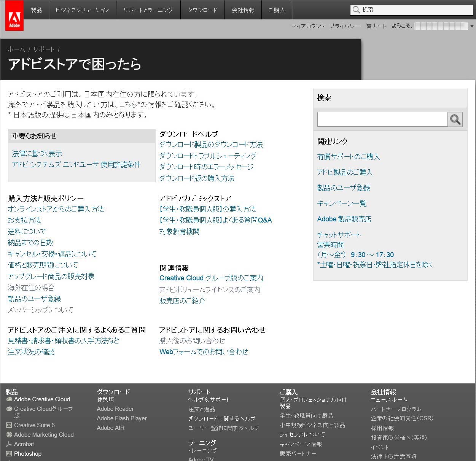Open the サポートとラーニング menu
The width and height of the screenshot is (476, 461).
(x=148, y=10)
